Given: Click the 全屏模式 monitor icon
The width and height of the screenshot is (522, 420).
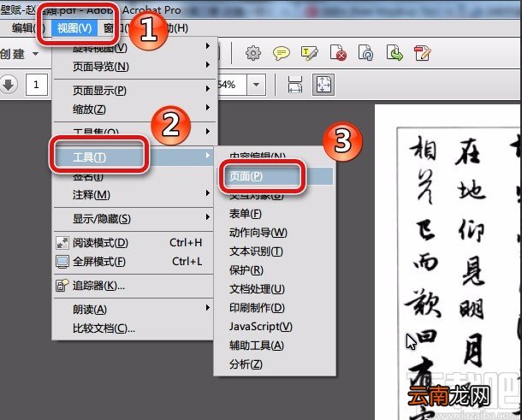Looking at the screenshot, I should (x=62, y=262).
